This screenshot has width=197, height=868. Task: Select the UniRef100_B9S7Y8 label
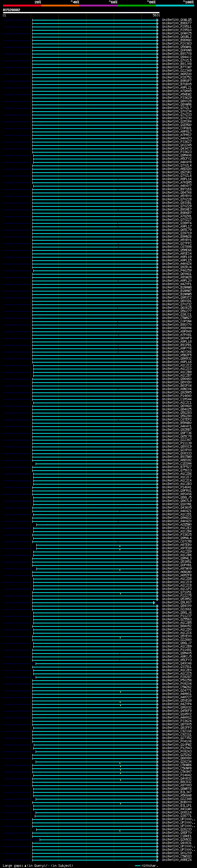[177, 54]
